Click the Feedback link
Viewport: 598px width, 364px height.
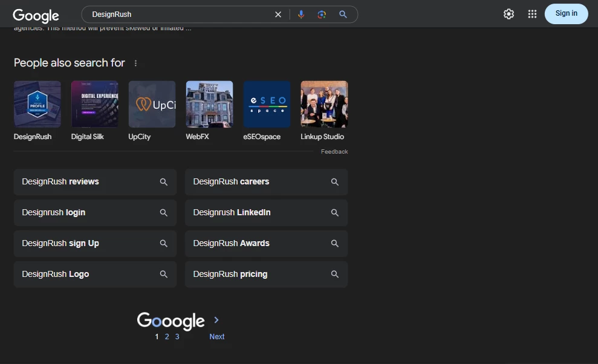point(334,152)
